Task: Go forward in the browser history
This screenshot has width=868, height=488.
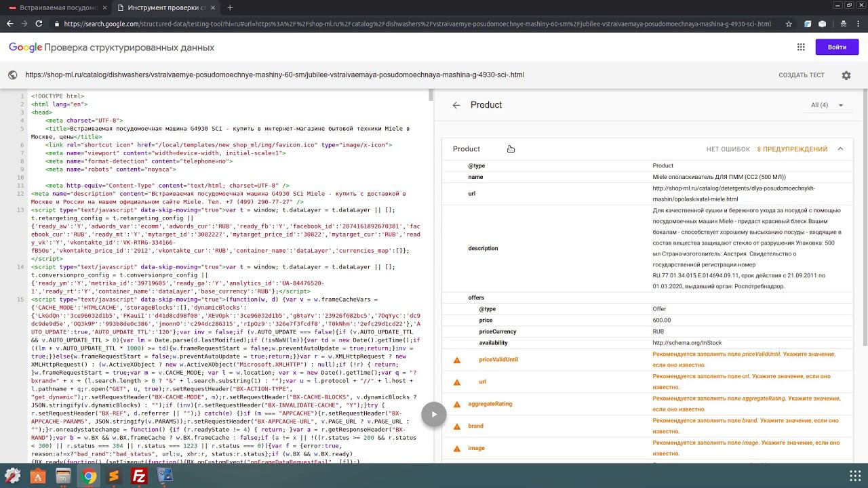Action: (24, 24)
